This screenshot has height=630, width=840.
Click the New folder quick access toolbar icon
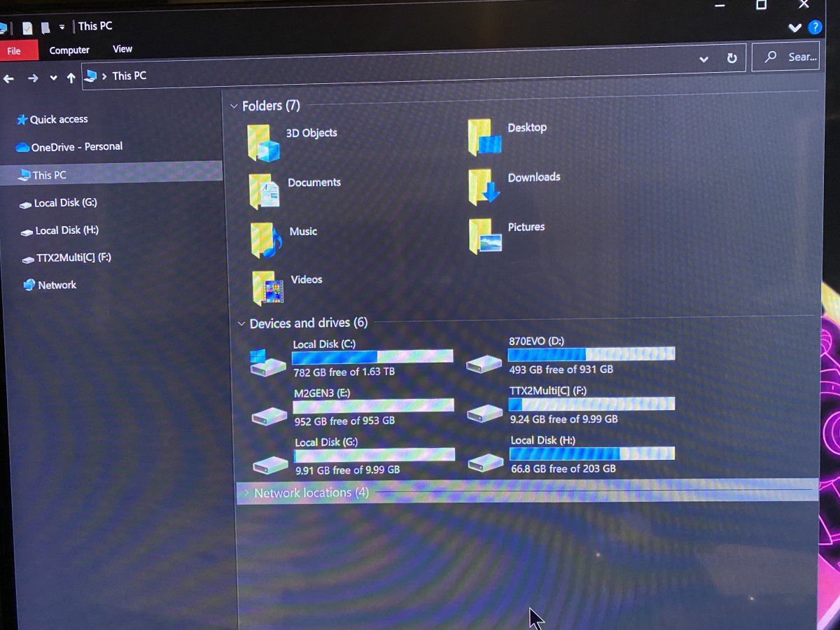(x=45, y=28)
